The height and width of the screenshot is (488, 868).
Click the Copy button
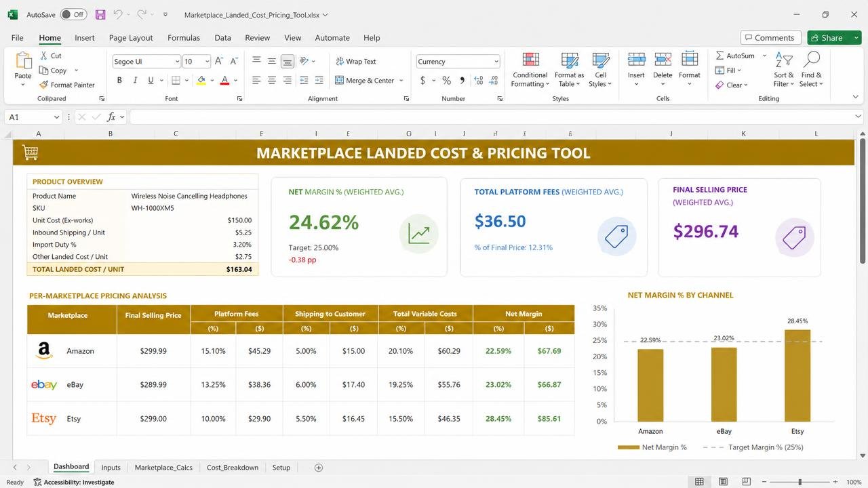pyautogui.click(x=54, y=70)
